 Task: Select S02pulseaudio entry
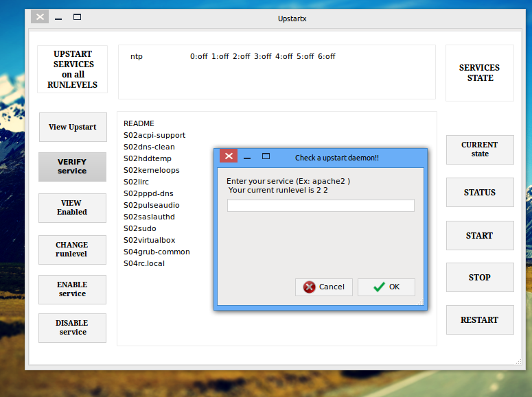click(x=151, y=205)
